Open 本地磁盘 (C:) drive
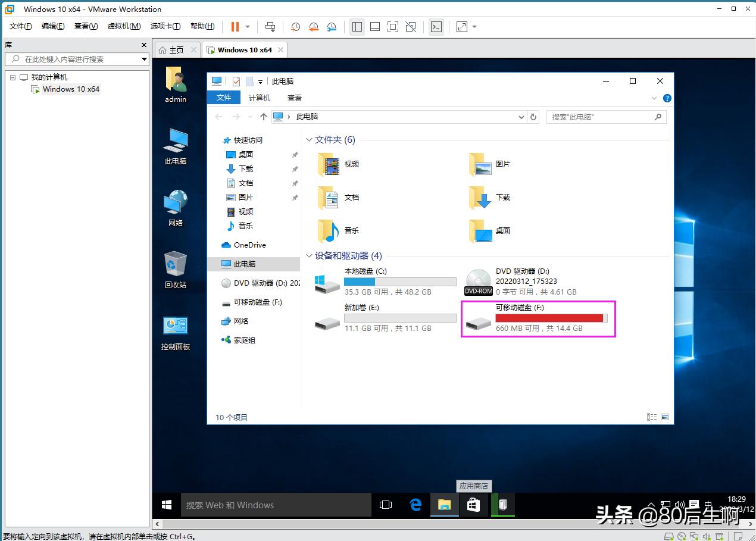The height and width of the screenshot is (541, 756). pyautogui.click(x=365, y=271)
